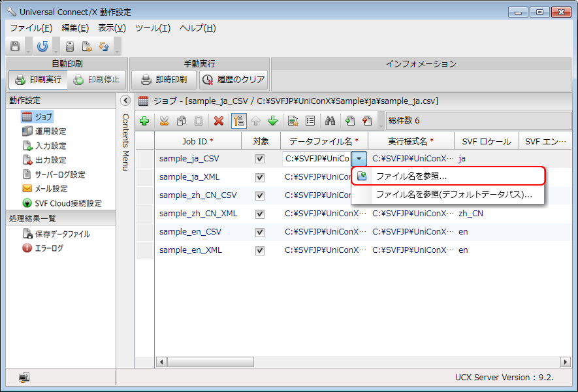Toggle target checkbox for sample_en_XML
The width and height of the screenshot is (578, 392).
[x=260, y=250]
